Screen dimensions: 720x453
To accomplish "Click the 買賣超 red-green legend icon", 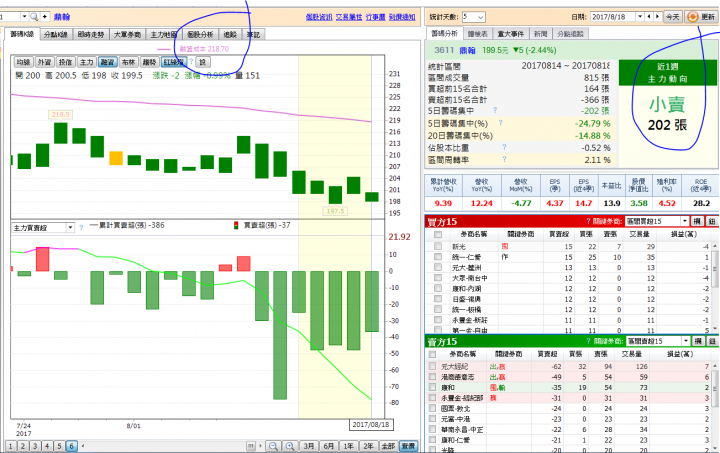I will click(x=236, y=225).
